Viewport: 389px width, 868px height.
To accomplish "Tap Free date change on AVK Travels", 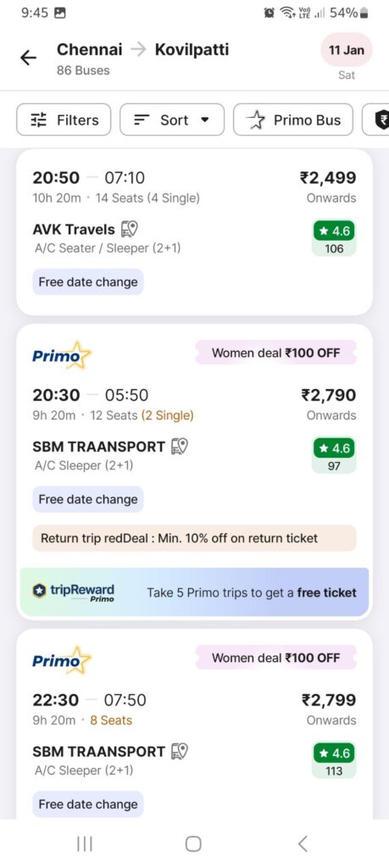I will 88,282.
